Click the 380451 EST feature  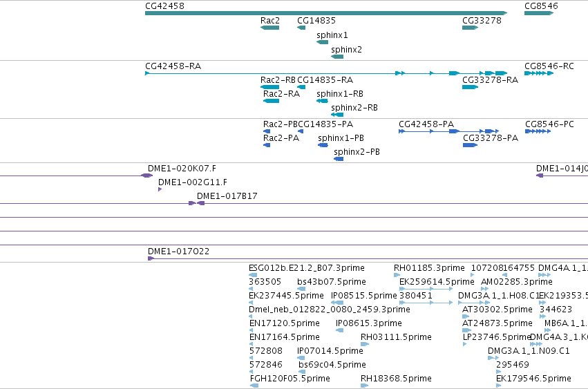tap(426, 303)
